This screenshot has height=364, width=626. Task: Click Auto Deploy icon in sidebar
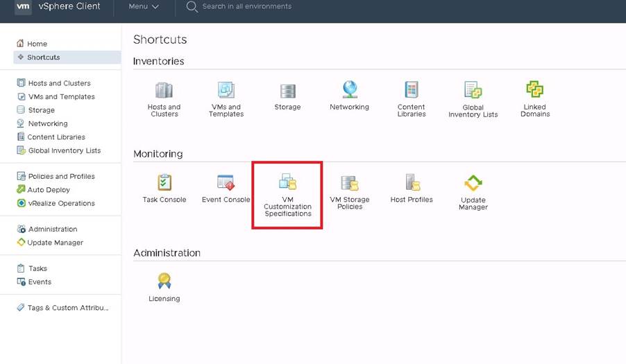[x=21, y=189]
